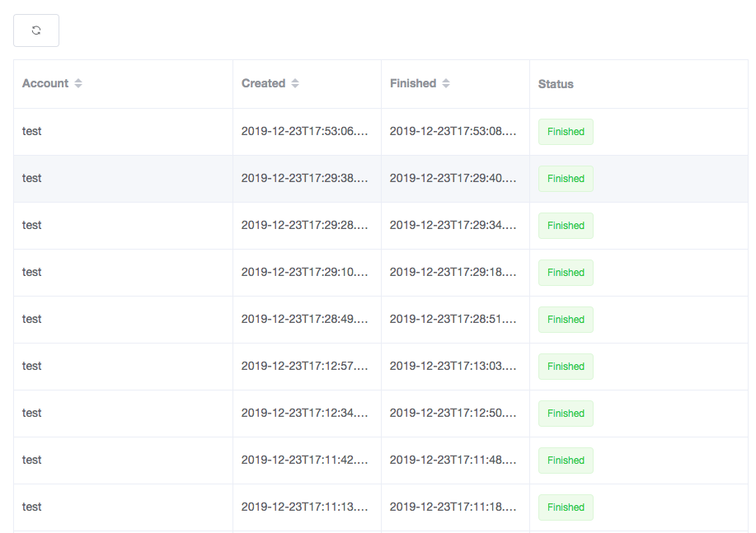Select account 'test' in the 17:12:34 row
This screenshot has width=756, height=533.
32,413
